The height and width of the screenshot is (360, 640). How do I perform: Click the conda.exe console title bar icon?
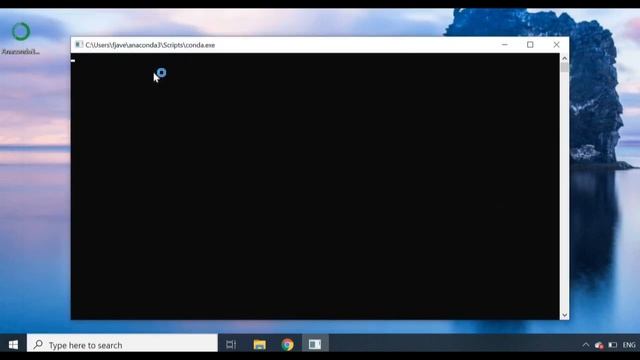(x=79, y=44)
